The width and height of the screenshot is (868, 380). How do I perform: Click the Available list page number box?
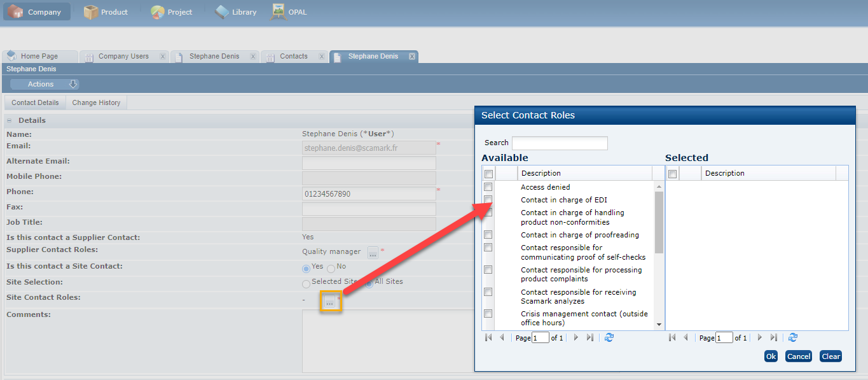coord(541,338)
